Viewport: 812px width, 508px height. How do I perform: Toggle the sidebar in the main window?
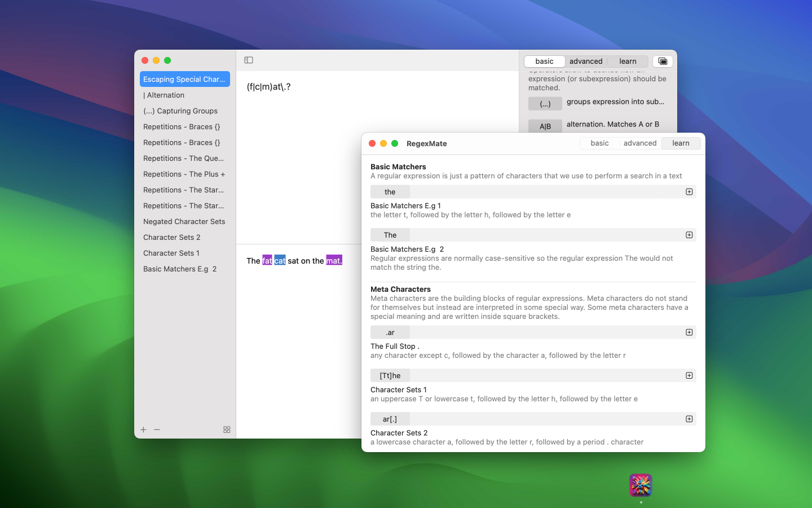249,60
